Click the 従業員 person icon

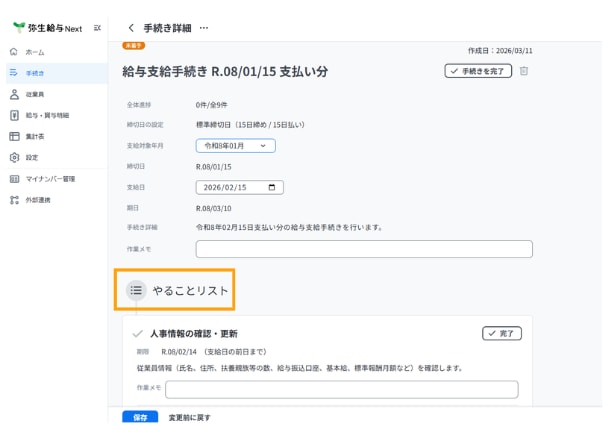(x=14, y=94)
